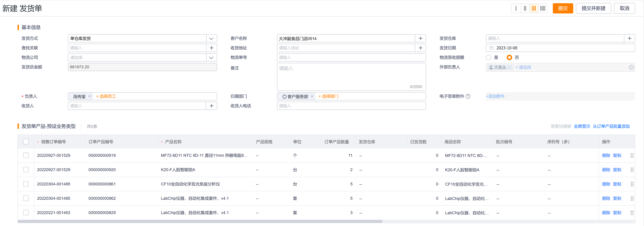Click 选择员工 link
This screenshot has width=644, height=226.
(x=106, y=96)
